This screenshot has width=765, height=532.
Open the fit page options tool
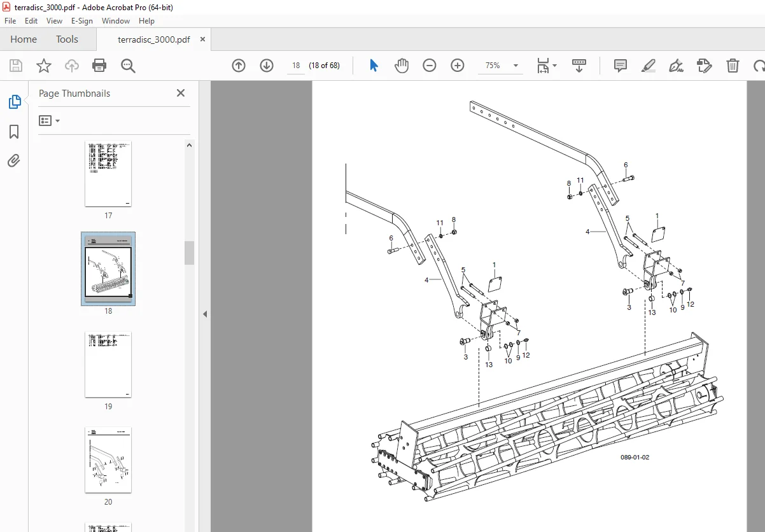click(x=546, y=66)
